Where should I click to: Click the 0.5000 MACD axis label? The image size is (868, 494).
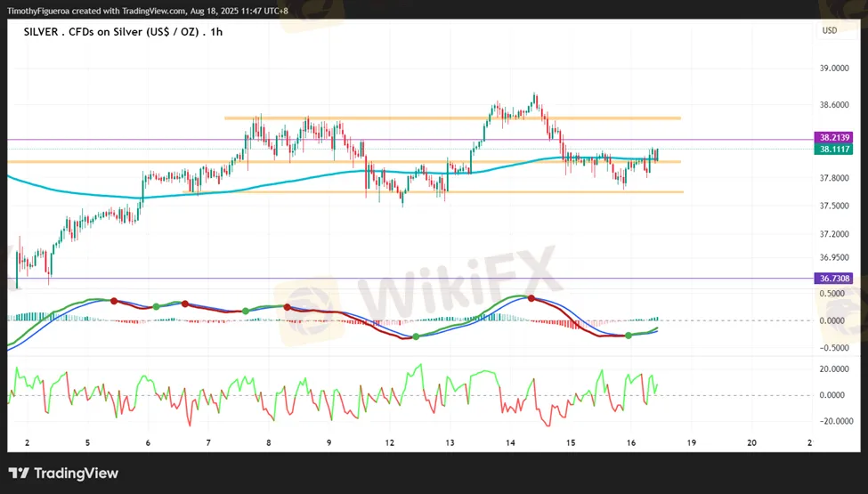point(834,293)
